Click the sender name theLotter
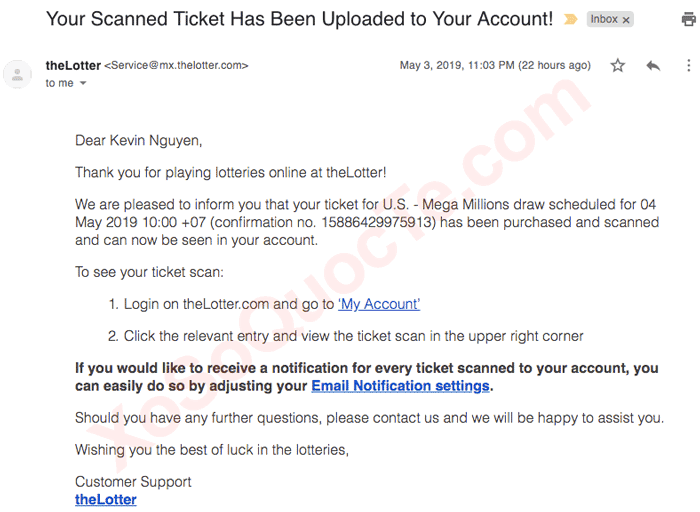Viewport: 700px width, 512px height. (x=73, y=66)
